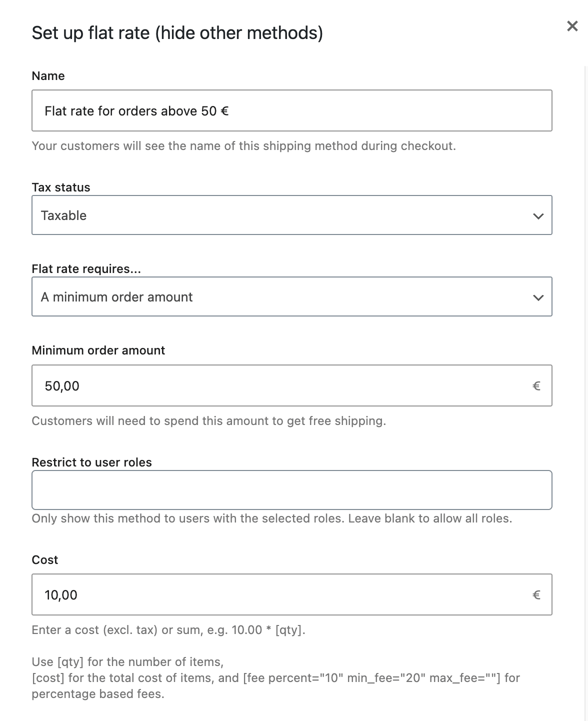Screen dimensions: 588x721
Task: Click the Tax status chevron arrow
Action: (x=538, y=215)
